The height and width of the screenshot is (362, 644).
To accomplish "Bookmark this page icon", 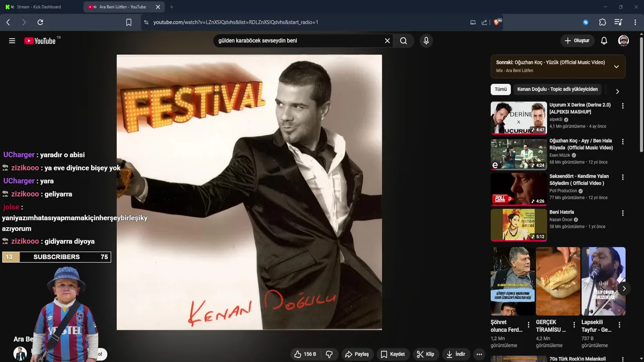I will click(129, 22).
